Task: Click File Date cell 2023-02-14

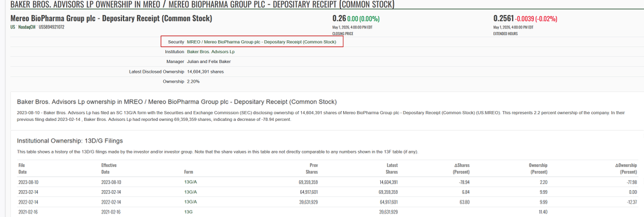Action: (x=28, y=192)
